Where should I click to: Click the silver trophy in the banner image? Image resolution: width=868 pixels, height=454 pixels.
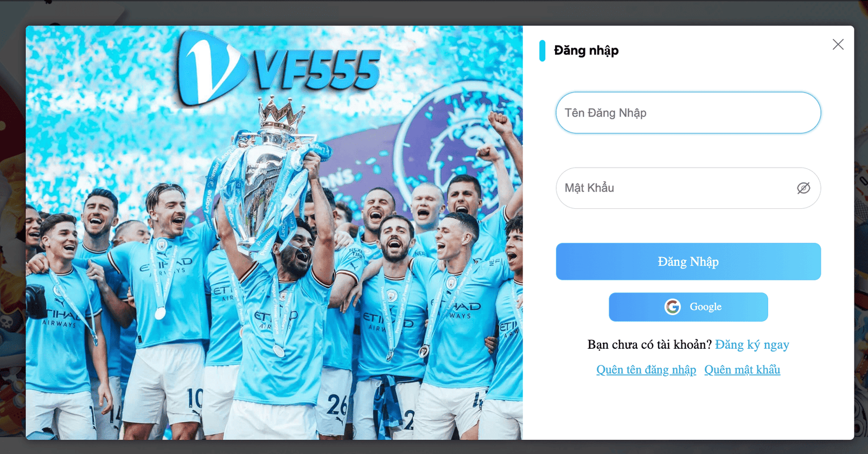pyautogui.click(x=266, y=184)
